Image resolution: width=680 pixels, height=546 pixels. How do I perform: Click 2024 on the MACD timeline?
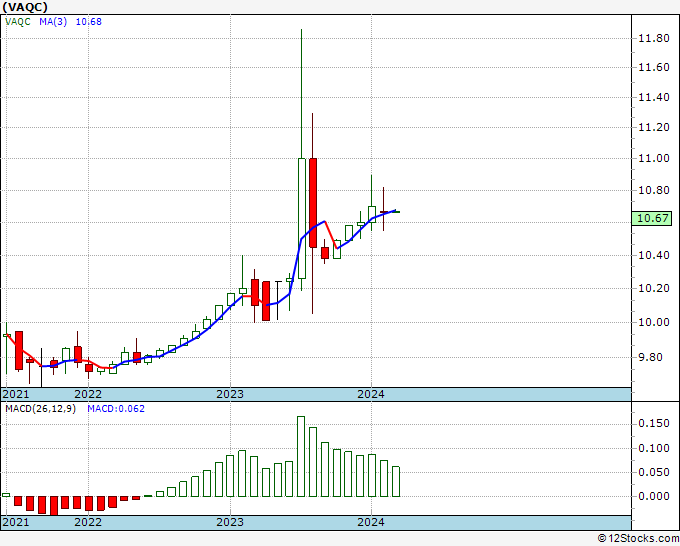pos(371,522)
